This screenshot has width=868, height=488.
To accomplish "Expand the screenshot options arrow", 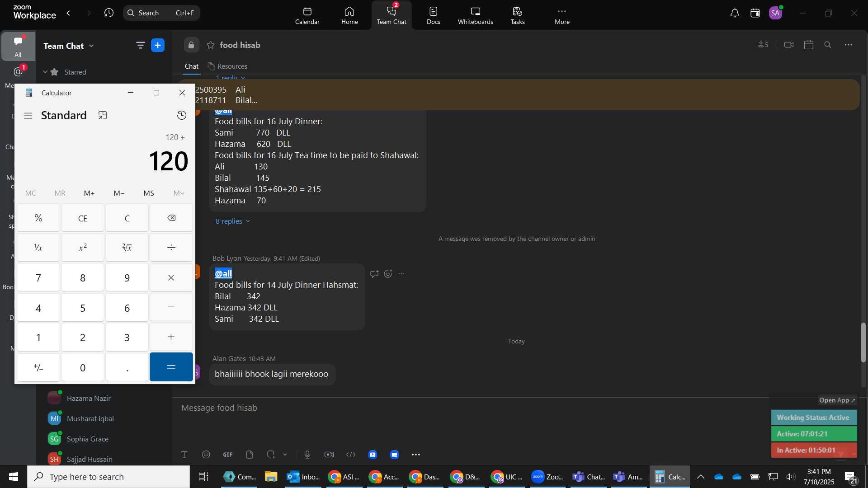I will [285, 455].
